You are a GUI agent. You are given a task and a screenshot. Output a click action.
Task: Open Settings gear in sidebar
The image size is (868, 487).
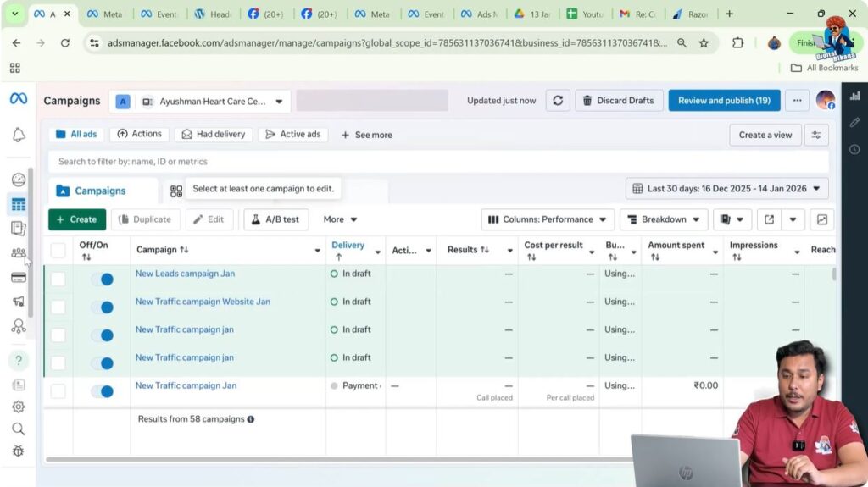[x=19, y=407]
